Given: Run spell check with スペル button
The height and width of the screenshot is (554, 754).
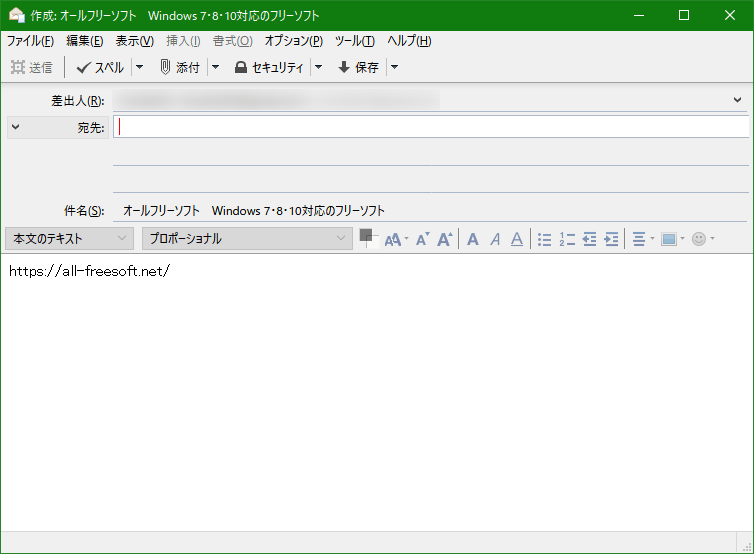Looking at the screenshot, I should tap(100, 67).
